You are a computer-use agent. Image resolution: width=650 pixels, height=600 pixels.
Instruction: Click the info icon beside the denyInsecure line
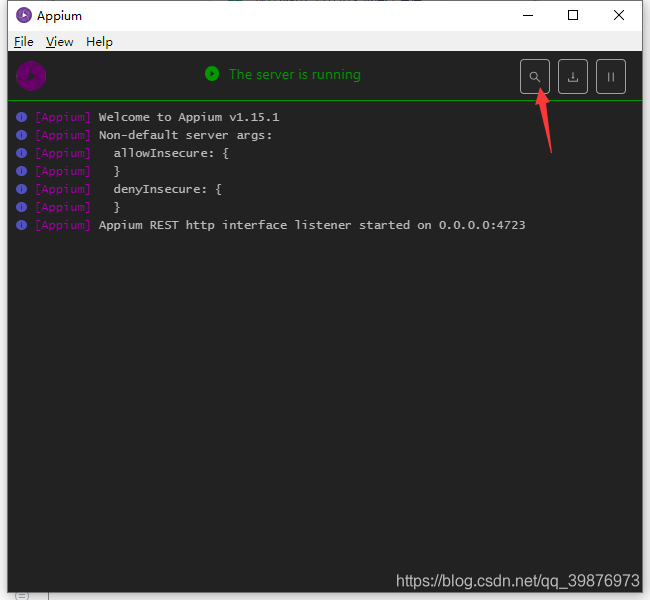point(22,189)
